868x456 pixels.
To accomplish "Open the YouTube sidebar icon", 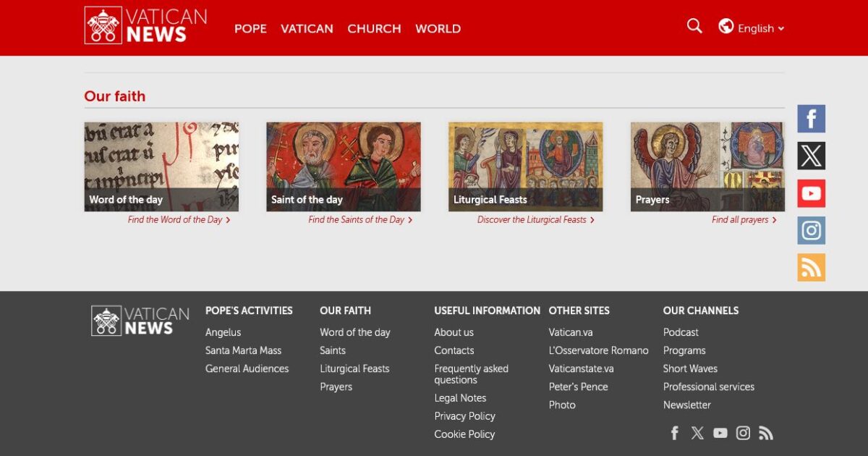I will click(x=811, y=193).
